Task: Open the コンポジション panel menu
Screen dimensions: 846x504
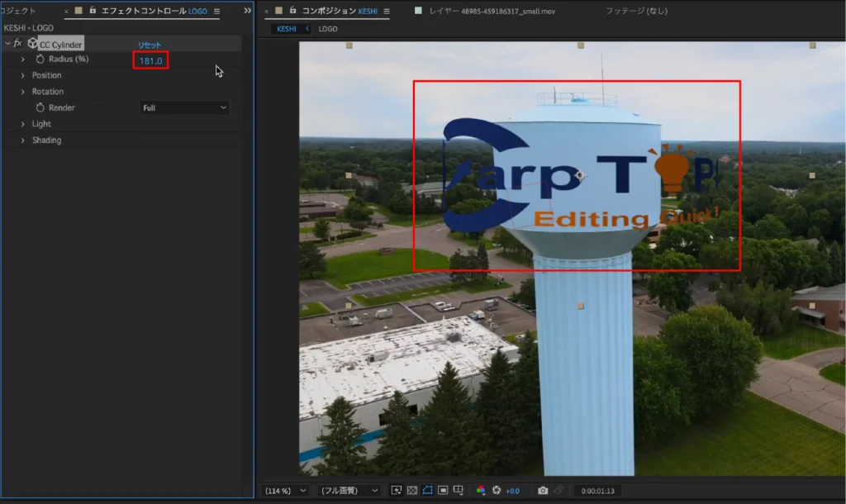Action: 387,11
